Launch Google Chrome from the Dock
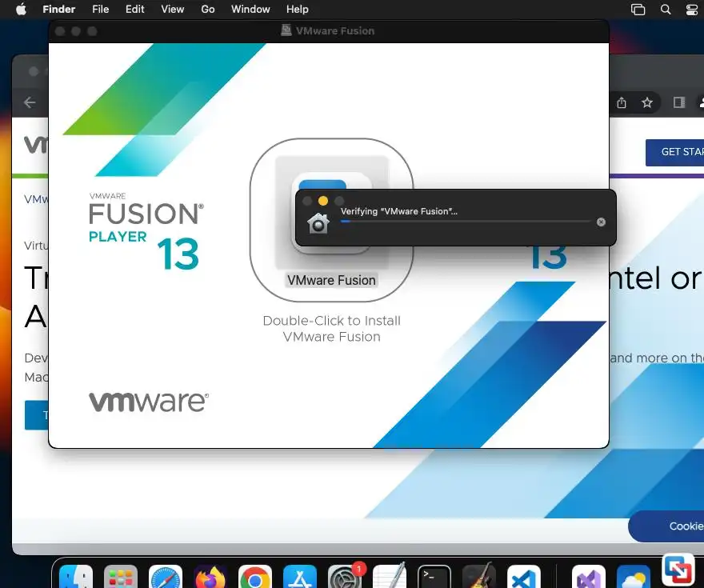 click(x=254, y=578)
